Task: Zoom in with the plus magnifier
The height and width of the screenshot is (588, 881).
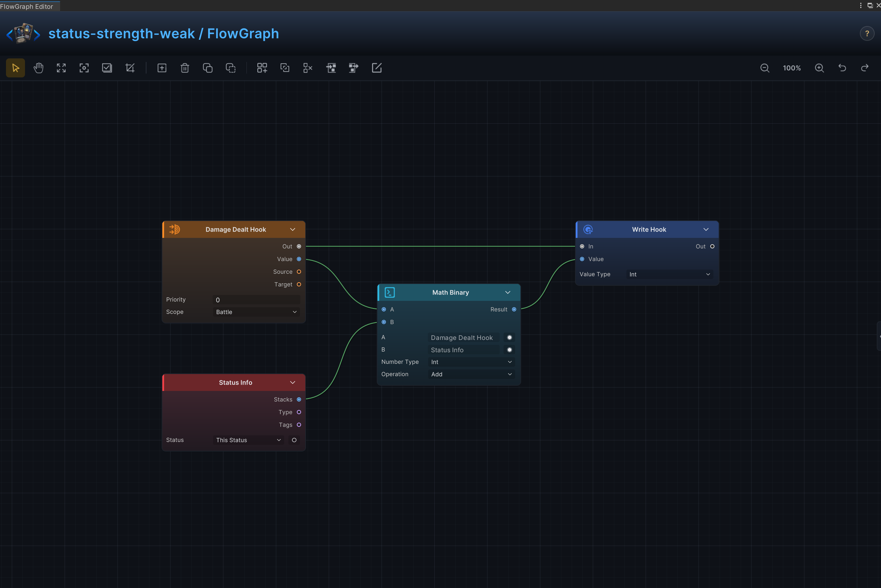Action: click(x=819, y=68)
